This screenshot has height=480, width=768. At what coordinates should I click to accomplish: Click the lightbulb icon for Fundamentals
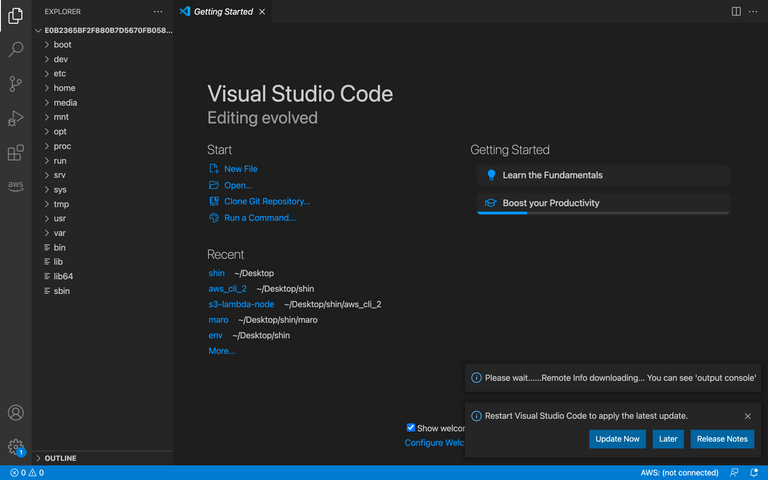pos(491,175)
